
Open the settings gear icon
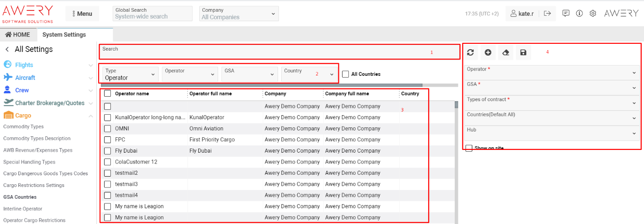[593, 14]
